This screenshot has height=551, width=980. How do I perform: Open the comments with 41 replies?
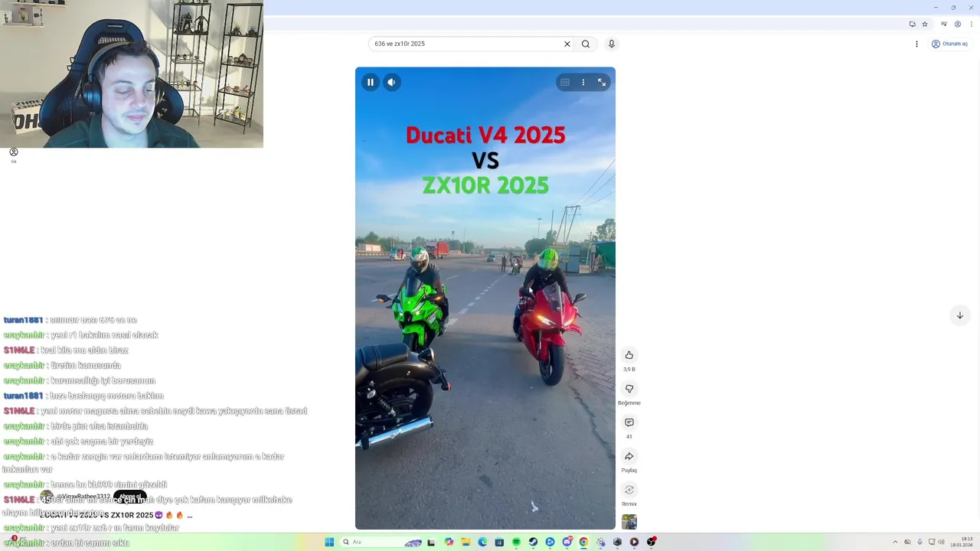pyautogui.click(x=629, y=422)
